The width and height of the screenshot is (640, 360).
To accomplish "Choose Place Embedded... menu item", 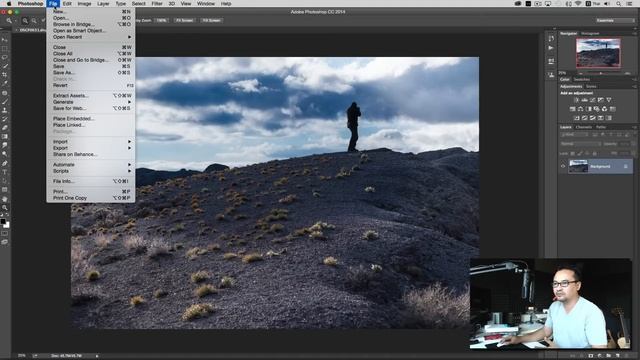I will point(91,119).
